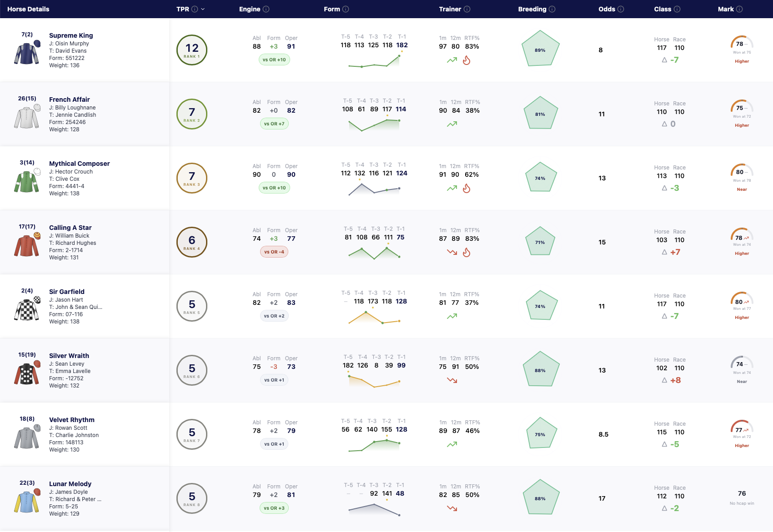The width and height of the screenshot is (773, 532).
Task: Click French Affair's vs OR +7 badge
Action: pyautogui.click(x=274, y=124)
